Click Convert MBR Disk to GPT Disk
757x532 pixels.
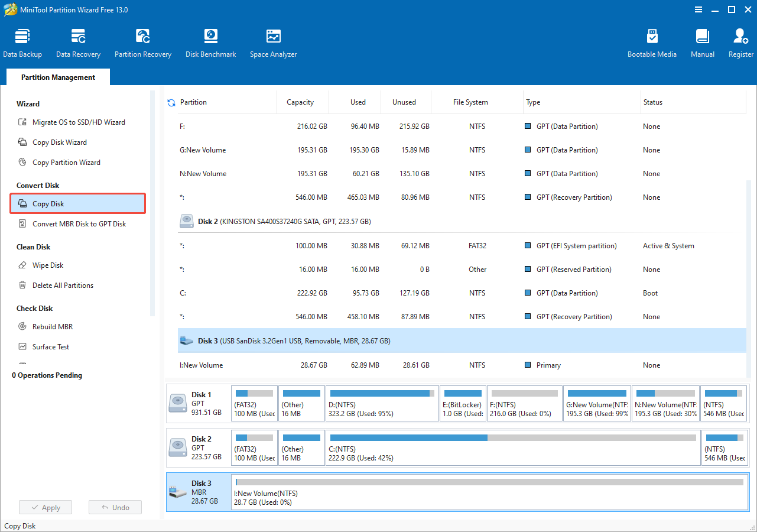click(79, 224)
